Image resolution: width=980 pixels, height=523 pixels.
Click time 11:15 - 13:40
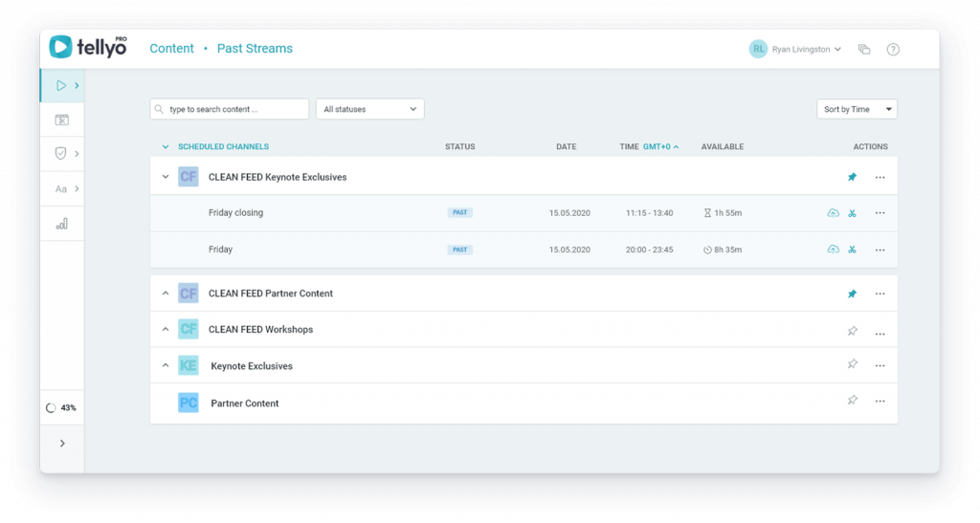point(650,213)
